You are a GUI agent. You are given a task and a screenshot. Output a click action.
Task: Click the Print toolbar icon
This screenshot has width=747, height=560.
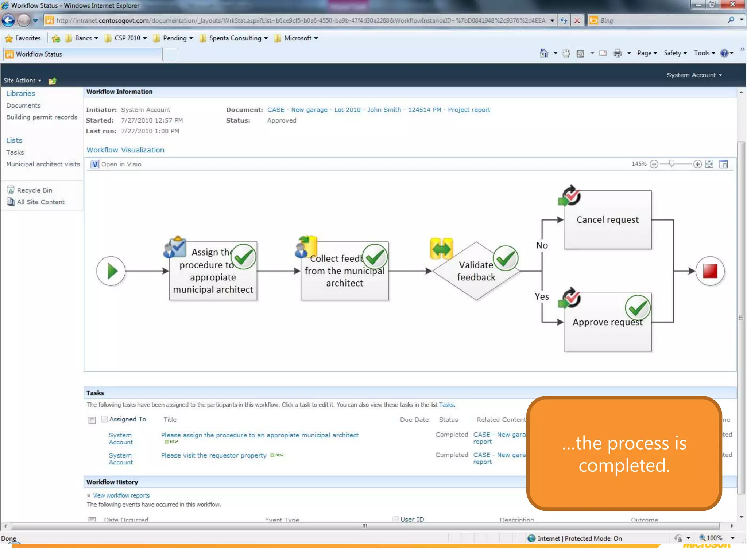pos(618,53)
